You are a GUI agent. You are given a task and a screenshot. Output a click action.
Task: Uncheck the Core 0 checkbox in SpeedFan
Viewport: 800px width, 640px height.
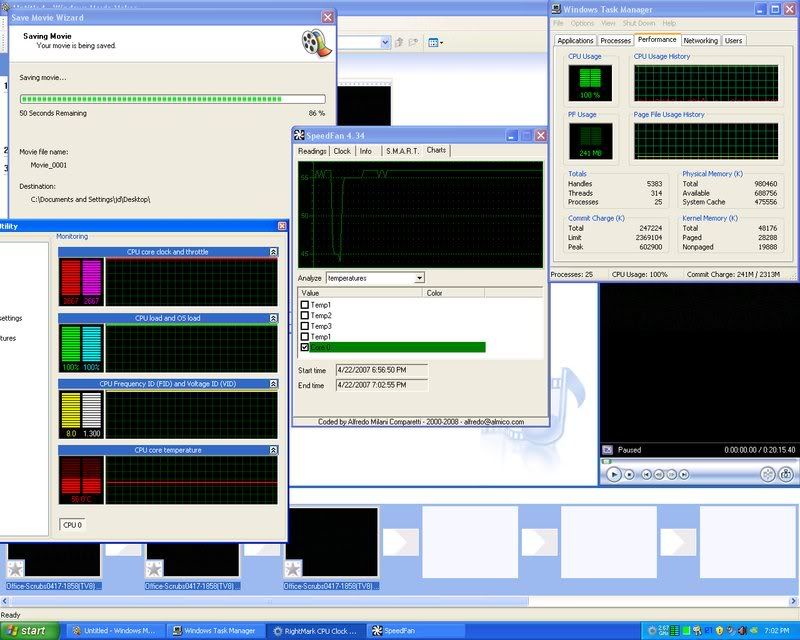coord(305,347)
